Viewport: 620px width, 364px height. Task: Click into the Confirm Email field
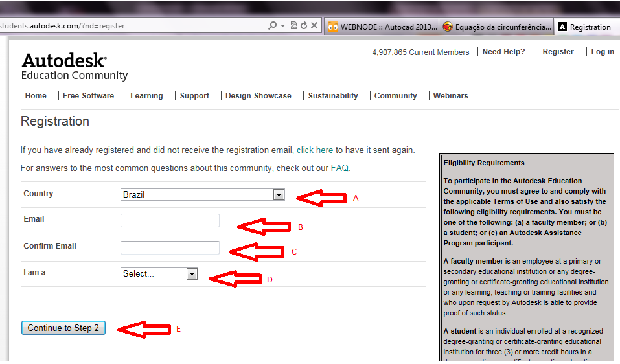(170, 247)
